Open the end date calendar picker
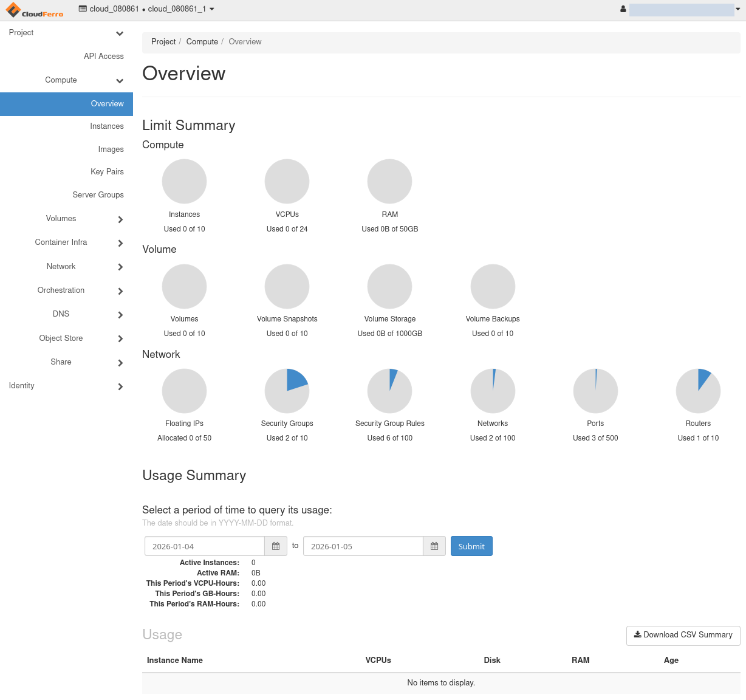Image resolution: width=746 pixels, height=700 pixels. tap(434, 546)
